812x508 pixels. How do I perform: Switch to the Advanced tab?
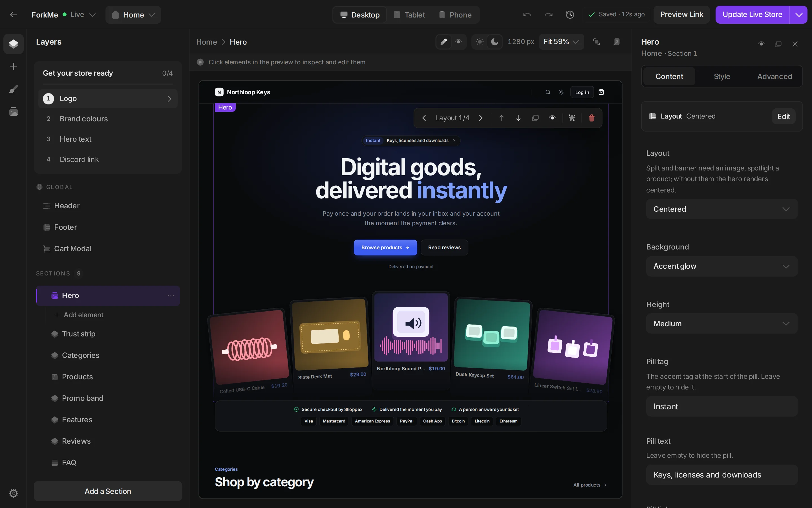[x=775, y=76]
